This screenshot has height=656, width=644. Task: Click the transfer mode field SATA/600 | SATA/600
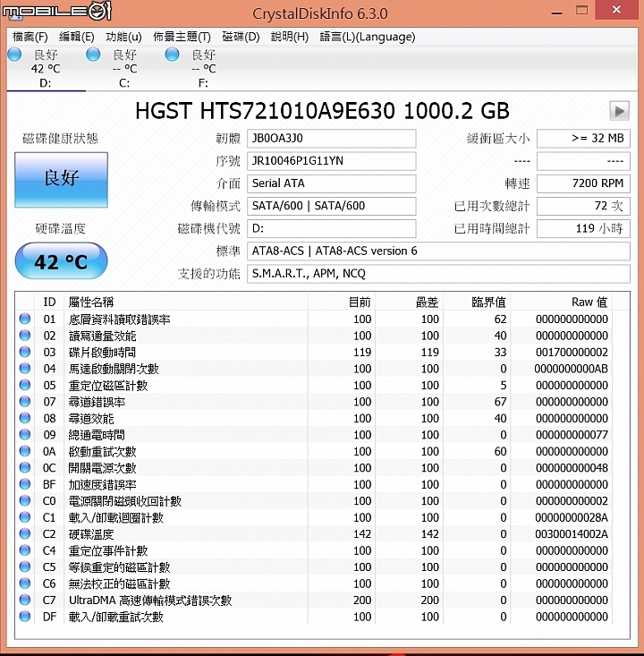click(x=331, y=206)
